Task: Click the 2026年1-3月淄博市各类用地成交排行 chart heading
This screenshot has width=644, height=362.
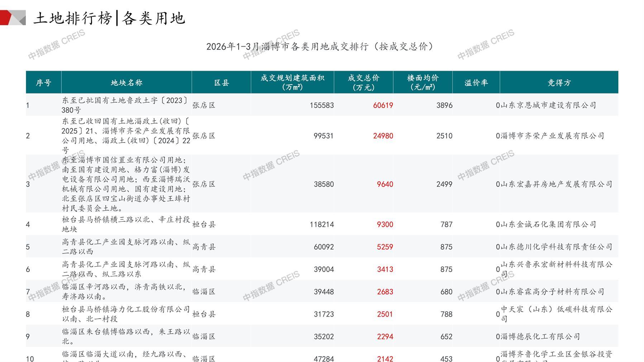Action: coord(320,47)
